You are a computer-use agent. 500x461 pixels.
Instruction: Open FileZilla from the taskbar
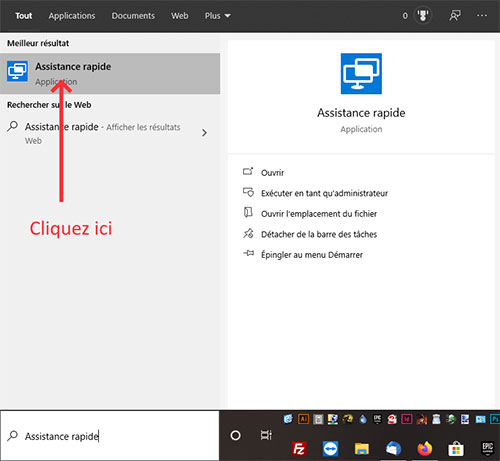tap(299, 449)
